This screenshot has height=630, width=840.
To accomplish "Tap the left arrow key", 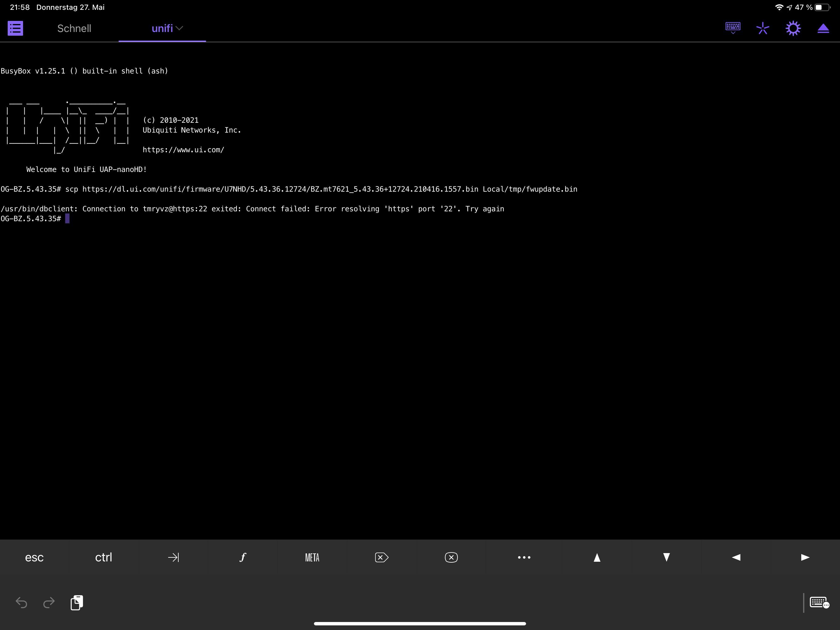I will coord(736,557).
